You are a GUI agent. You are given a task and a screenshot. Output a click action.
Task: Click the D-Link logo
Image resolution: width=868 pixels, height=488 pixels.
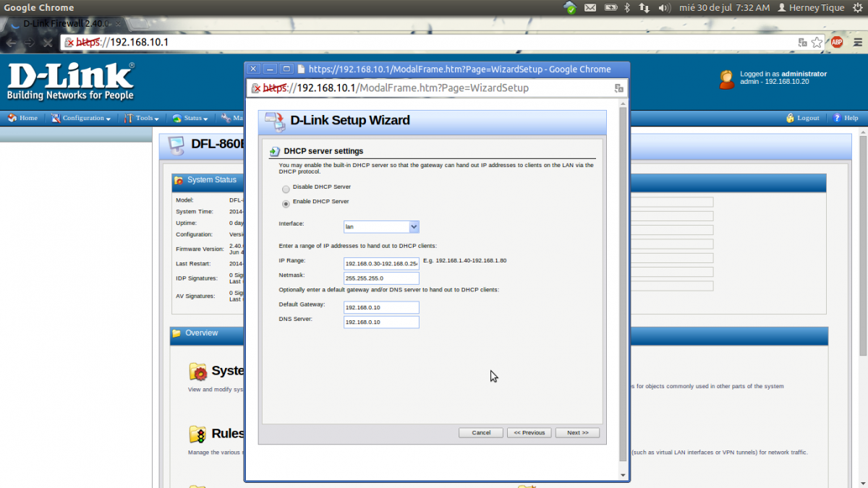(70, 82)
